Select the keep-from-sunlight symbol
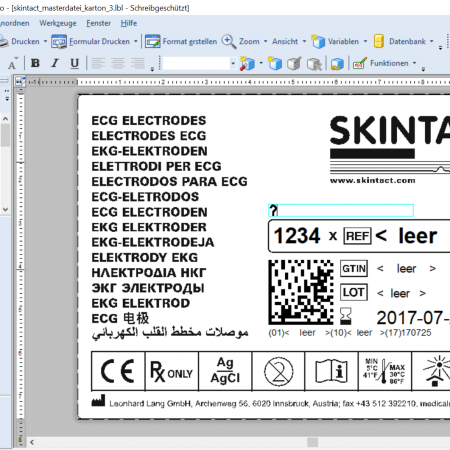The height and width of the screenshot is (450, 450). pyautogui.click(x=436, y=371)
